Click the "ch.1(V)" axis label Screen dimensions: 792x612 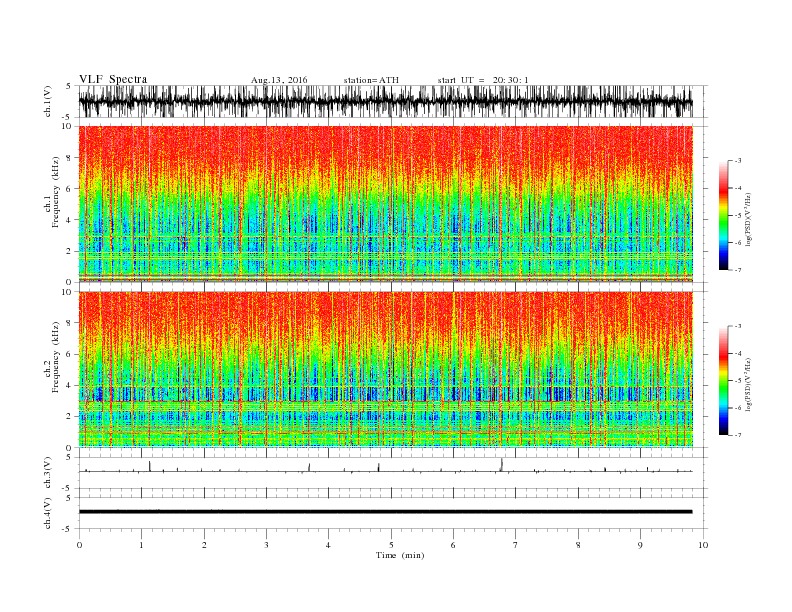(x=47, y=101)
